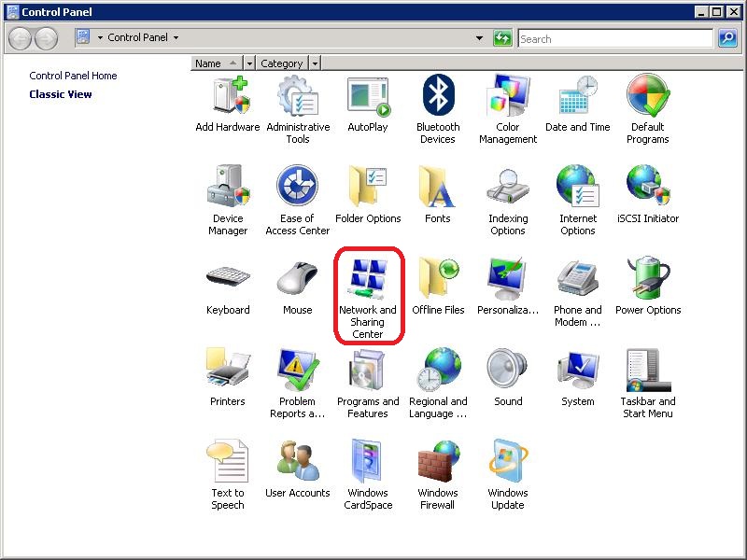Open Administrative Tools

(x=298, y=109)
